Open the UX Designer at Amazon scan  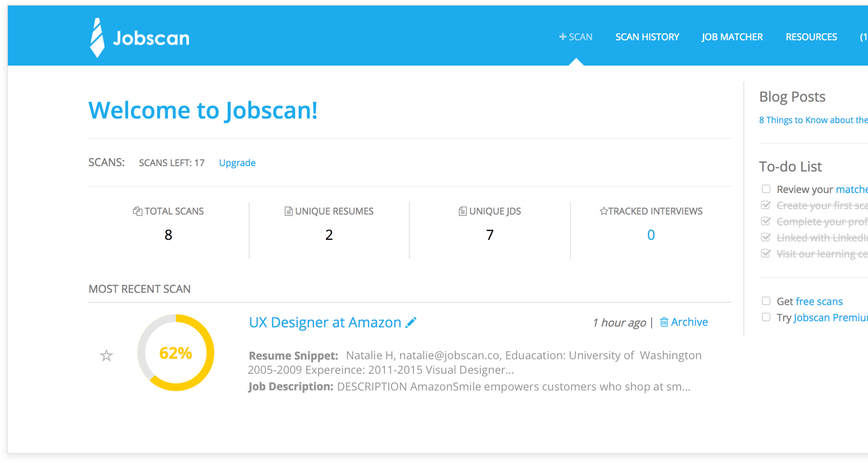click(x=325, y=322)
